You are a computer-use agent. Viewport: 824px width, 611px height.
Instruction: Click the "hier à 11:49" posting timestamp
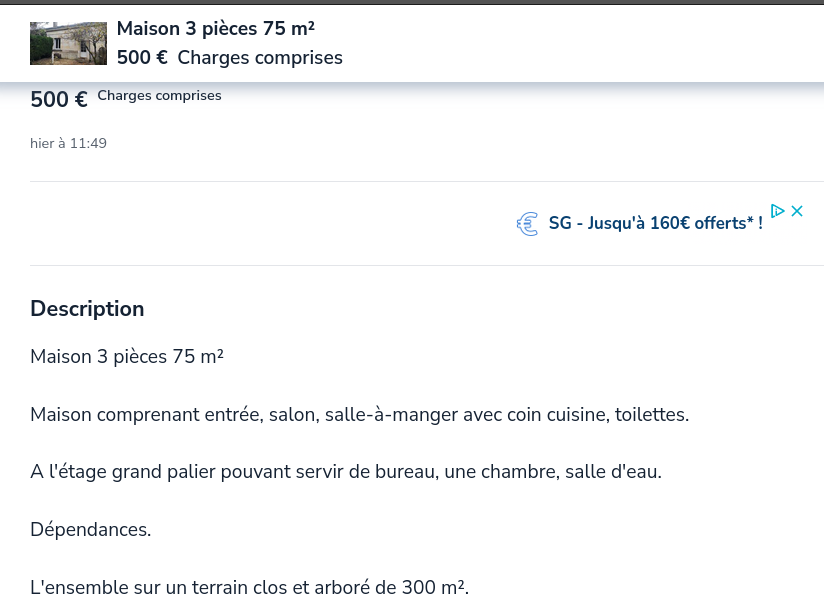(68, 144)
